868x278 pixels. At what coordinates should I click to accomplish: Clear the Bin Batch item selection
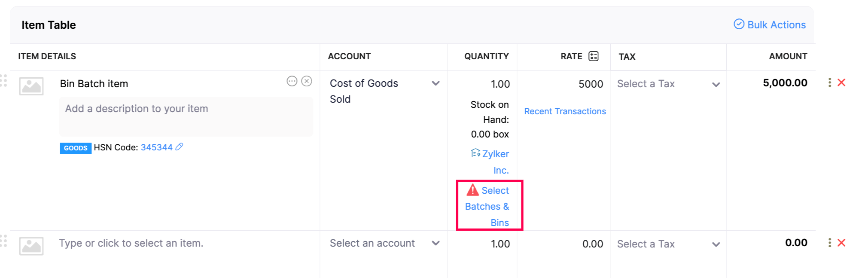click(x=307, y=81)
